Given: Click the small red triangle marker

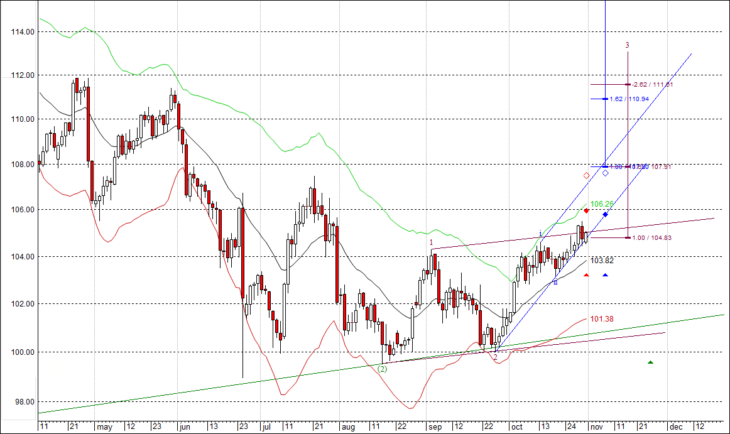Looking at the screenshot, I should [x=587, y=275].
